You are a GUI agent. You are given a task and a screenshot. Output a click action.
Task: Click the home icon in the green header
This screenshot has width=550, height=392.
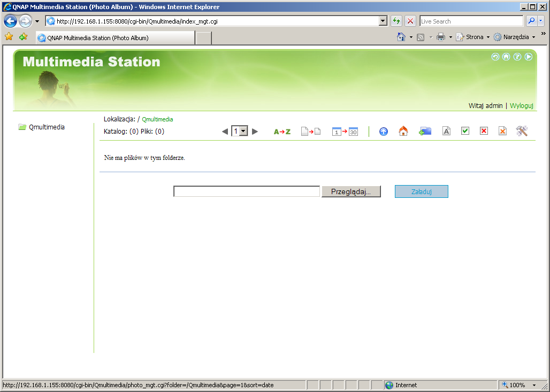click(x=506, y=57)
